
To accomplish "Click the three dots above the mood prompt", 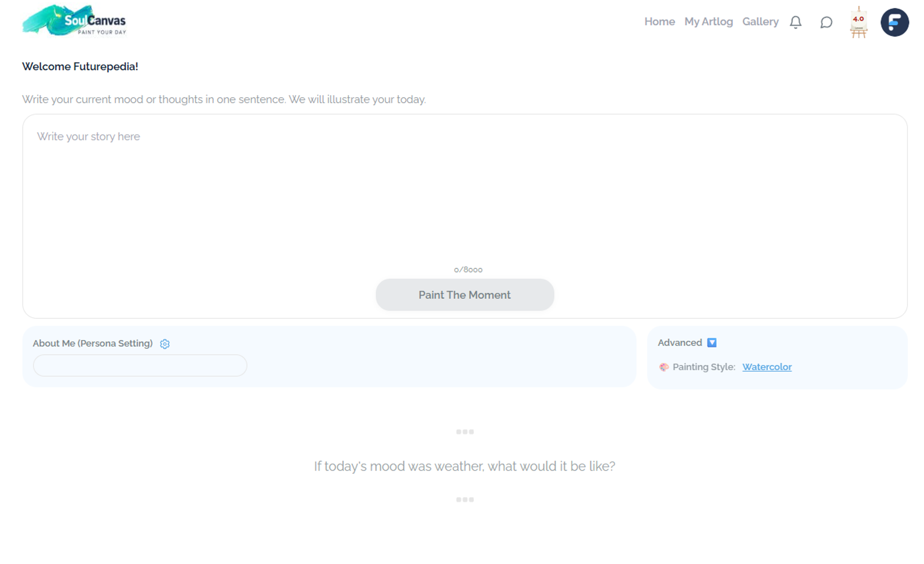I will [464, 432].
